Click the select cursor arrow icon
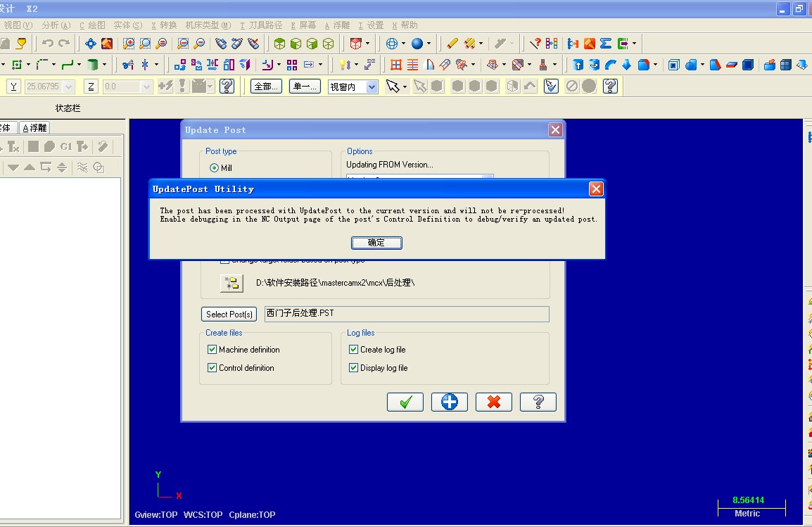The height and width of the screenshot is (527, 812). click(x=393, y=86)
